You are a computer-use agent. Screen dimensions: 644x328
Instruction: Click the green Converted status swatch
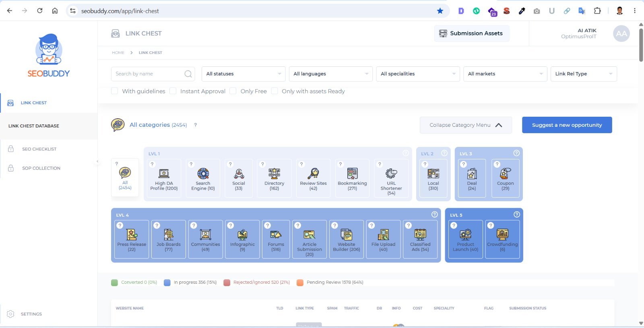tap(114, 283)
